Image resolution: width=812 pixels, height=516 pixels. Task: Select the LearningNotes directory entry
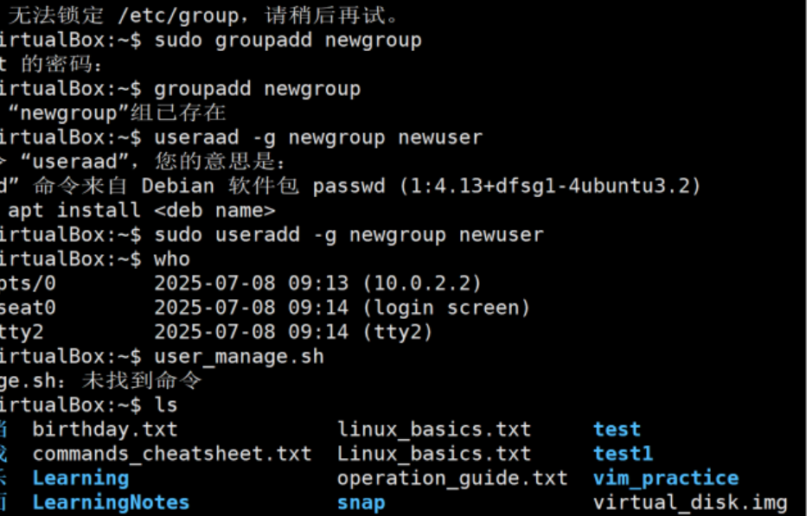point(111,503)
